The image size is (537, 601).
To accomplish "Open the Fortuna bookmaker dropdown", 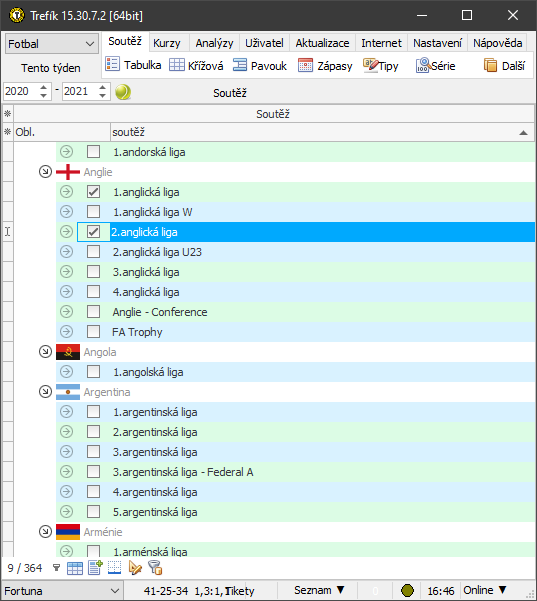I will coord(61,591).
